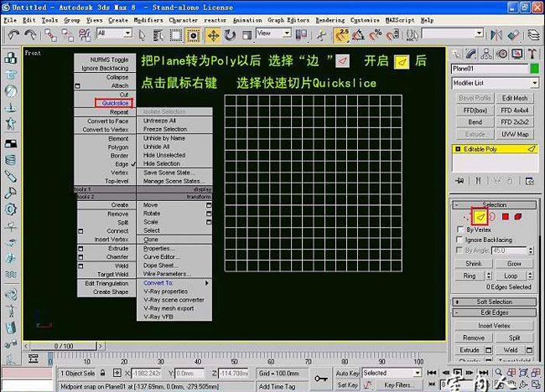This screenshot has width=545, height=392.
Task: Choose Hide Selection in quad menu
Action: [162, 163]
